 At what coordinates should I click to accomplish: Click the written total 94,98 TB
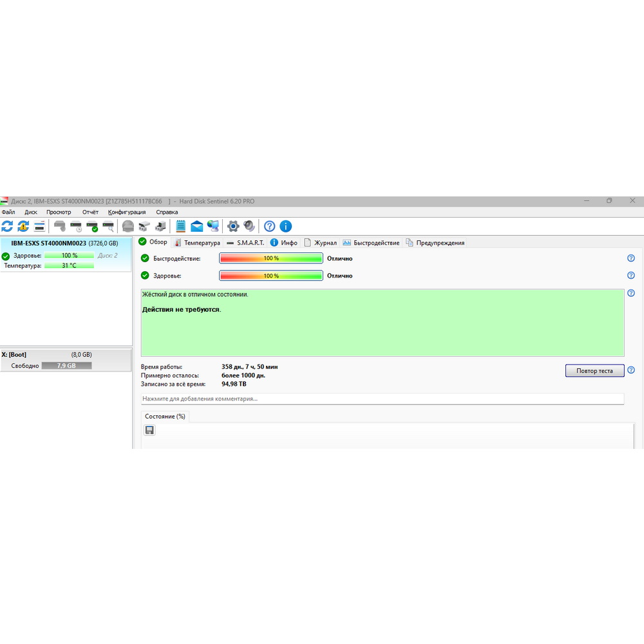point(234,384)
